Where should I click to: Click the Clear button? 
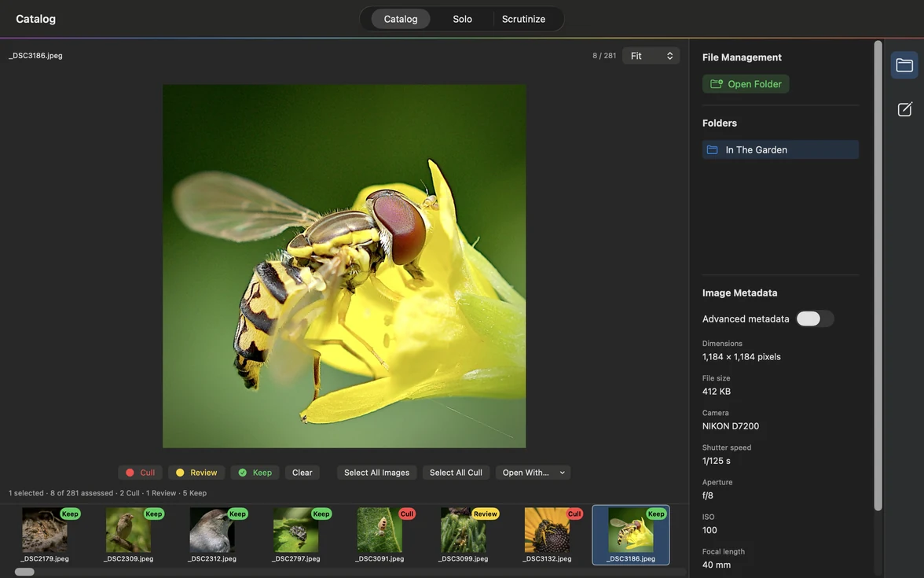tap(302, 473)
